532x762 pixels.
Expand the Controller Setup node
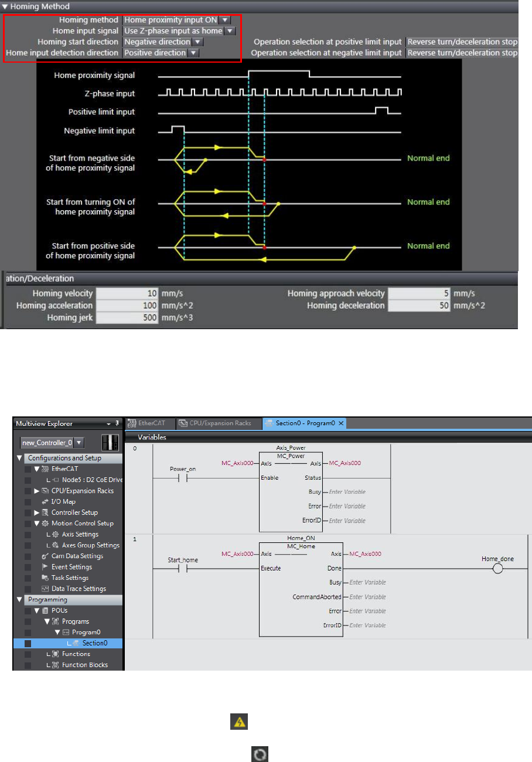point(37,512)
